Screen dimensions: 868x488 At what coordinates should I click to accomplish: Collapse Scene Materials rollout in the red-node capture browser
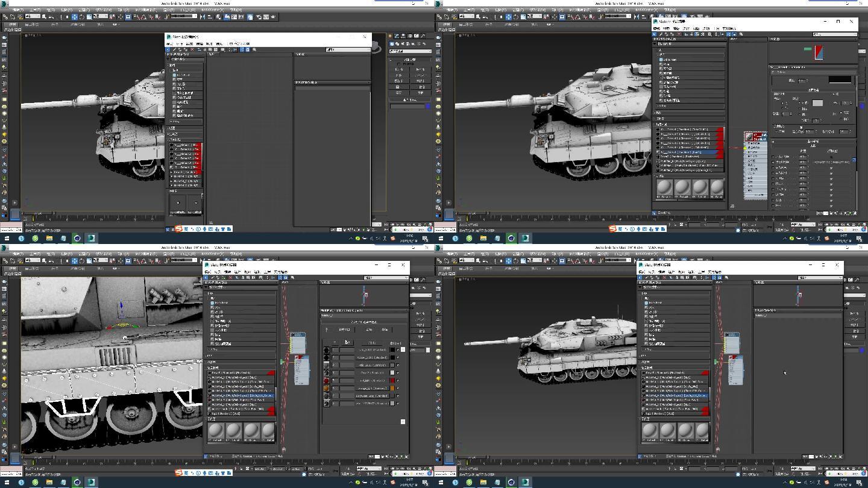coord(690,125)
